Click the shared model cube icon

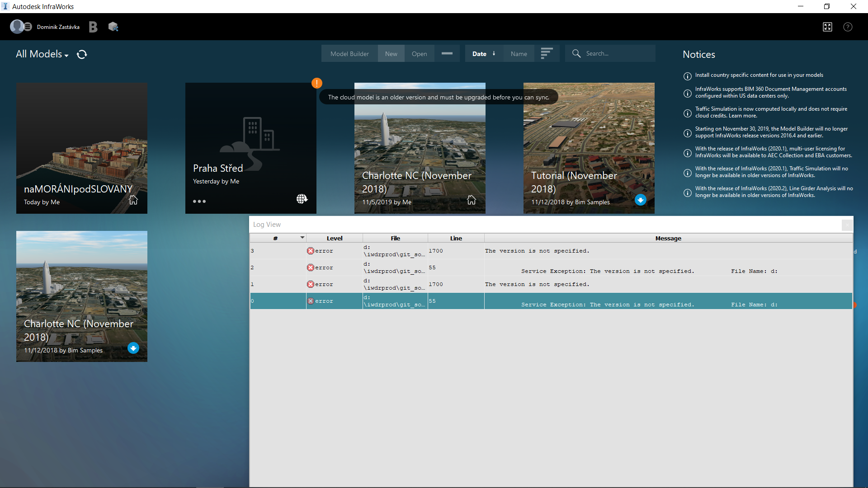[x=113, y=27]
